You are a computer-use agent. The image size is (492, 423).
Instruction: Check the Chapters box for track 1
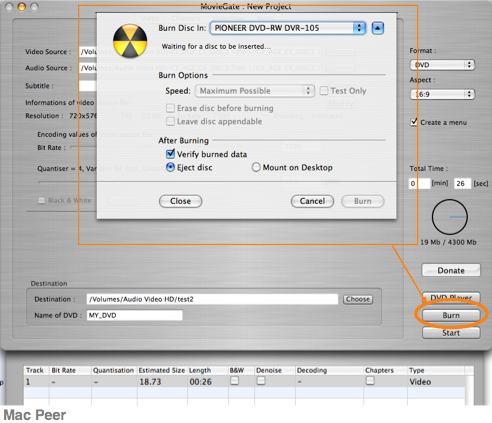click(370, 381)
